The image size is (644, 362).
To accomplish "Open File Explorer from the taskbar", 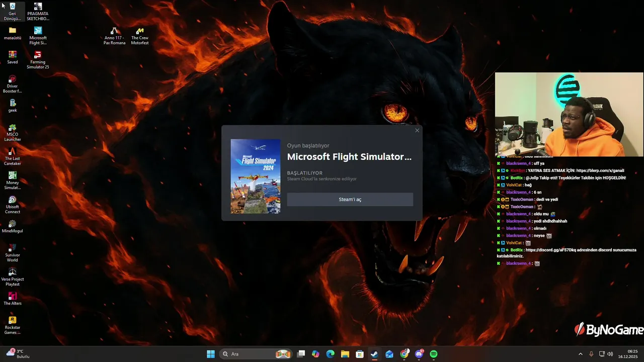I will (x=345, y=354).
